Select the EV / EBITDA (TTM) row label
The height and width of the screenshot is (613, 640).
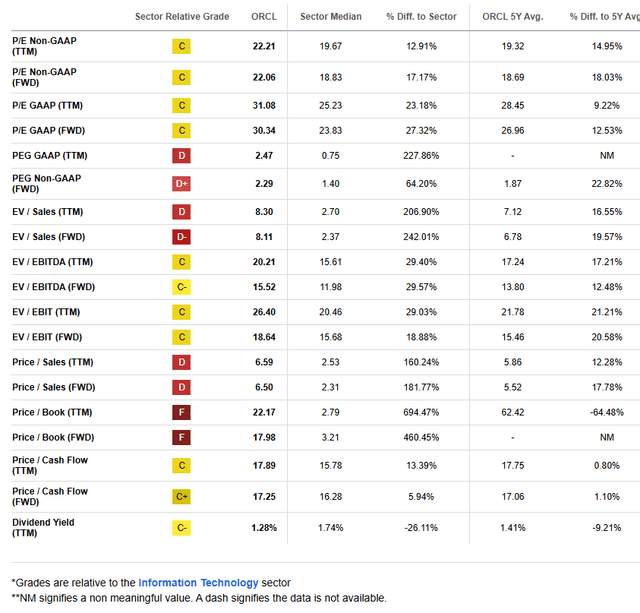52,262
